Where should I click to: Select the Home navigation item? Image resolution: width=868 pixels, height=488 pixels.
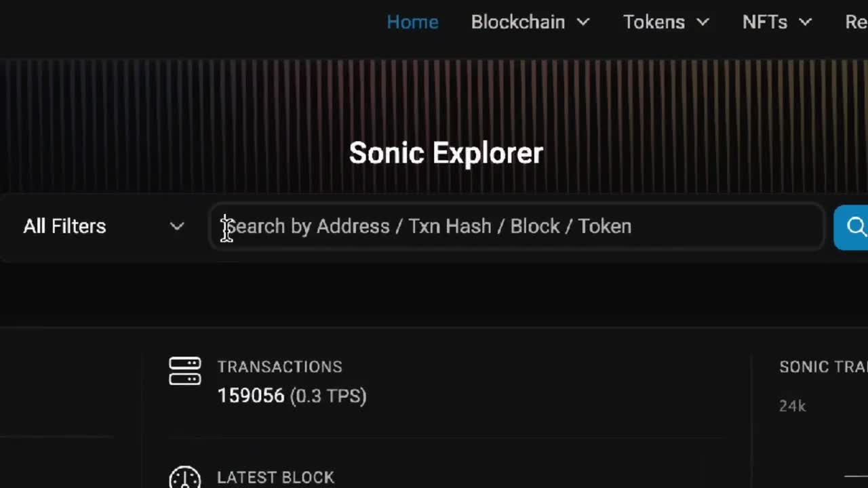click(x=412, y=22)
